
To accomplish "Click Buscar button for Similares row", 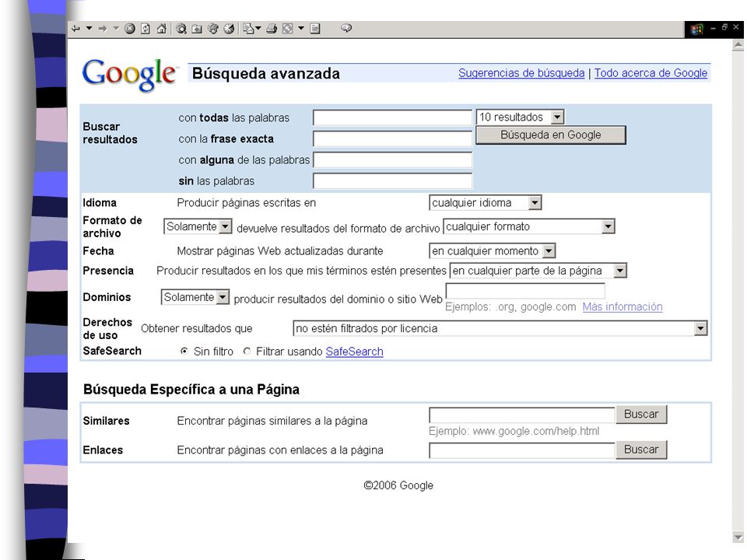I will coord(641,415).
